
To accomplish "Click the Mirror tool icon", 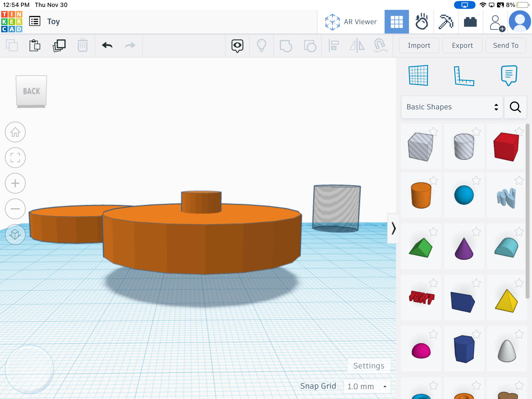I will click(x=357, y=46).
